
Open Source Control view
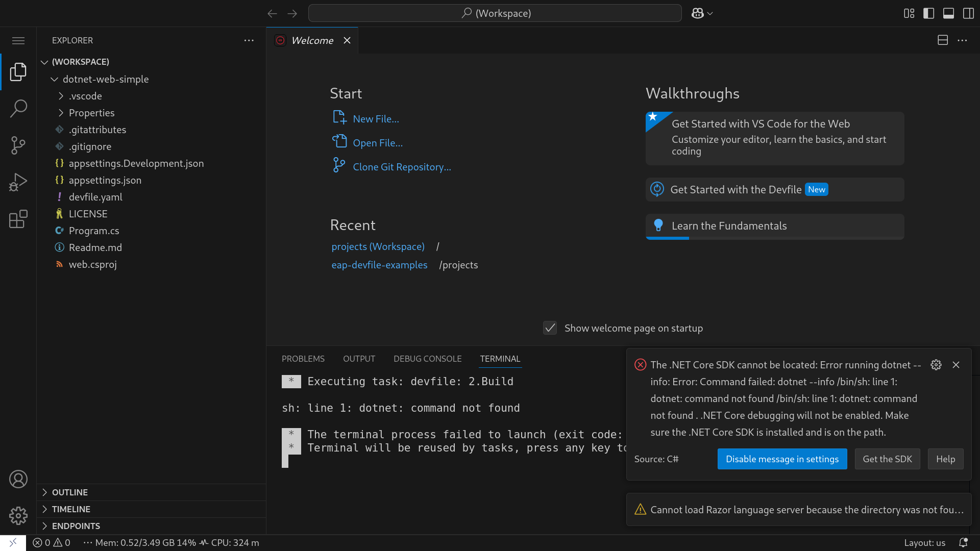[x=18, y=145]
